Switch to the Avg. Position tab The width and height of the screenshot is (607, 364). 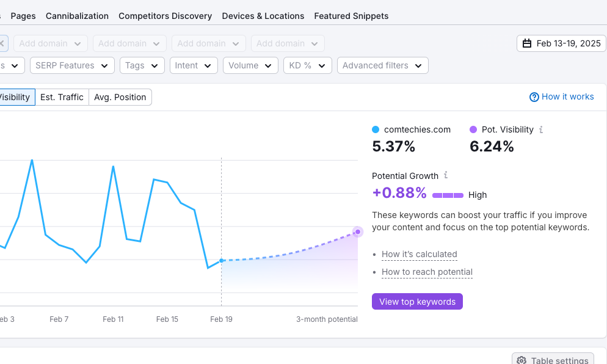click(x=120, y=96)
